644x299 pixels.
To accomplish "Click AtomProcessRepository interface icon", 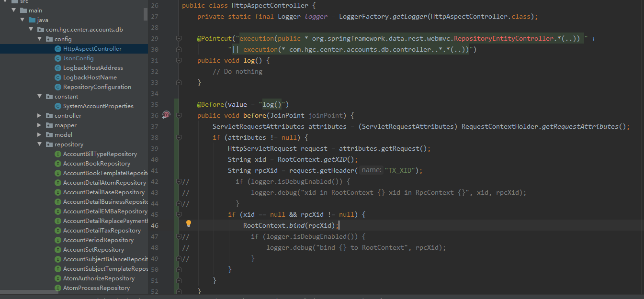I will click(58, 288).
